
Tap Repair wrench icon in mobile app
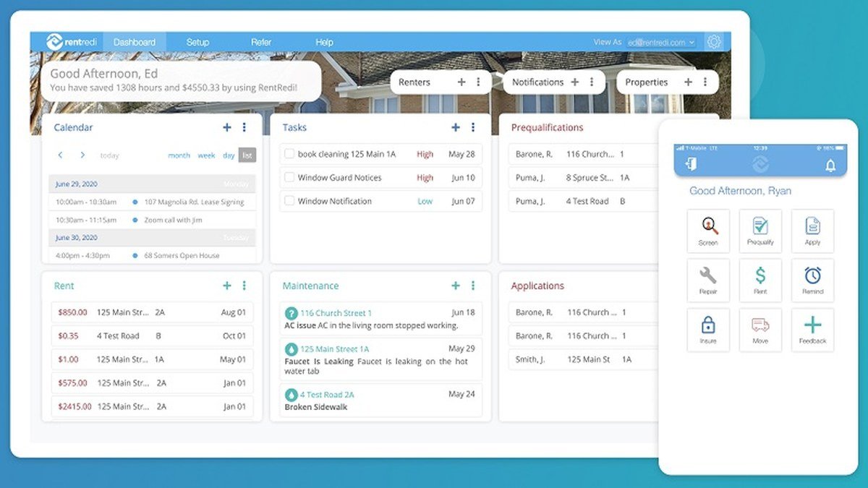(x=708, y=281)
